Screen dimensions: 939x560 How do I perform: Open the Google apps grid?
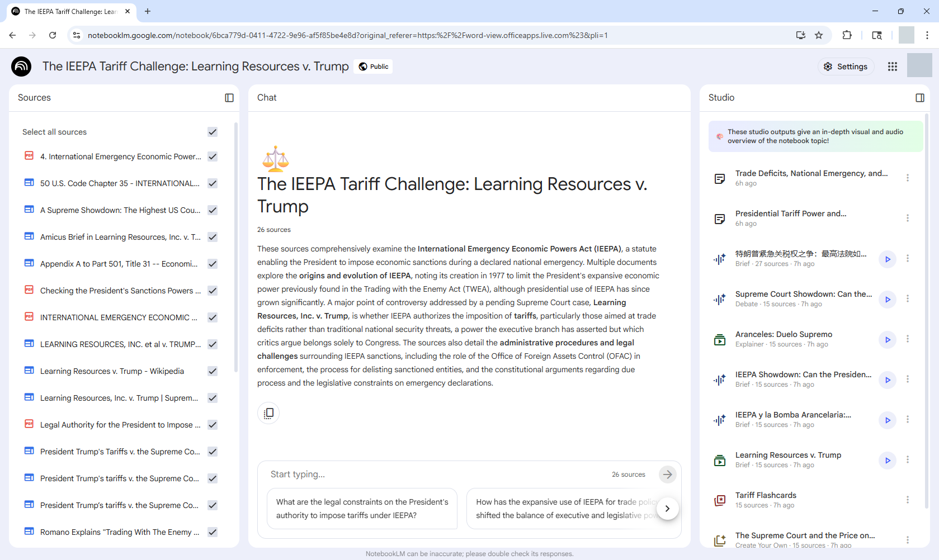(x=892, y=67)
